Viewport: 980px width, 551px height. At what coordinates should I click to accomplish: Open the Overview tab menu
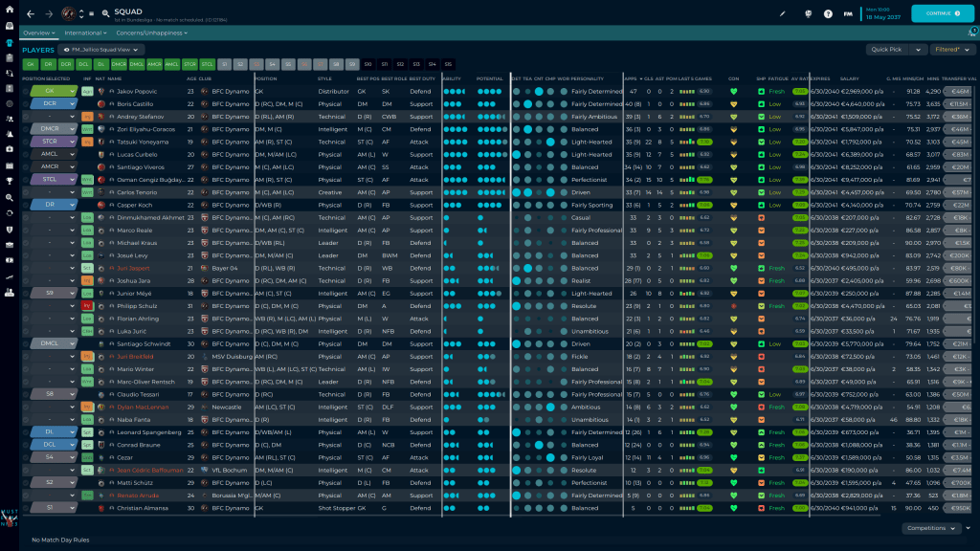click(38, 33)
